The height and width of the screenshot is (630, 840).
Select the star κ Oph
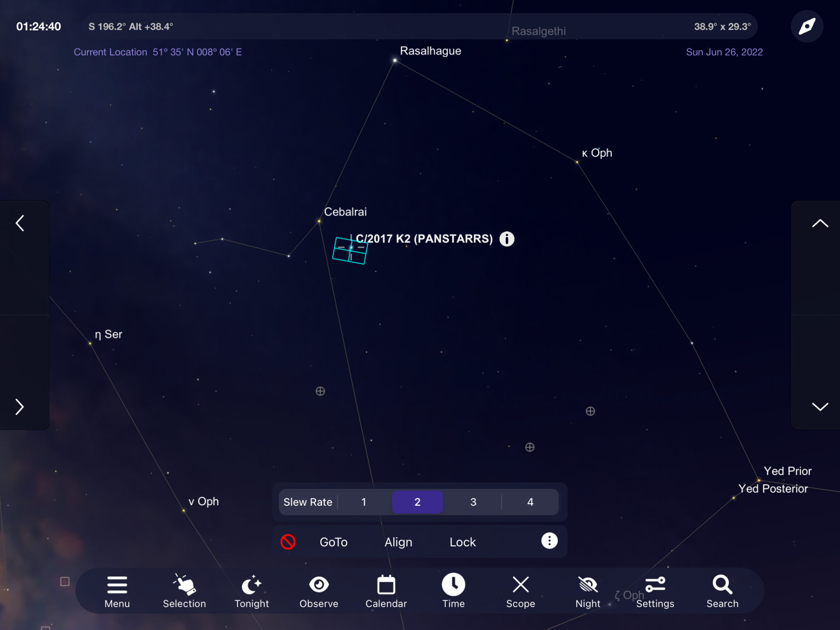[577, 162]
